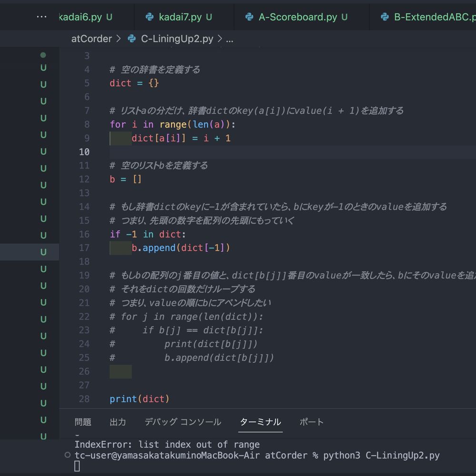Expand the trailing breadcrumb ellipsis

(x=230, y=40)
